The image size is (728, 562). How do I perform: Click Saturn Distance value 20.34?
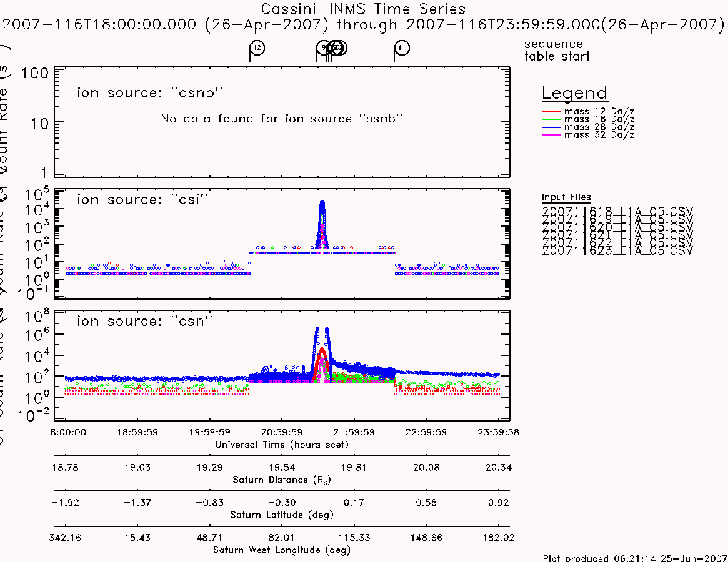coord(498,467)
